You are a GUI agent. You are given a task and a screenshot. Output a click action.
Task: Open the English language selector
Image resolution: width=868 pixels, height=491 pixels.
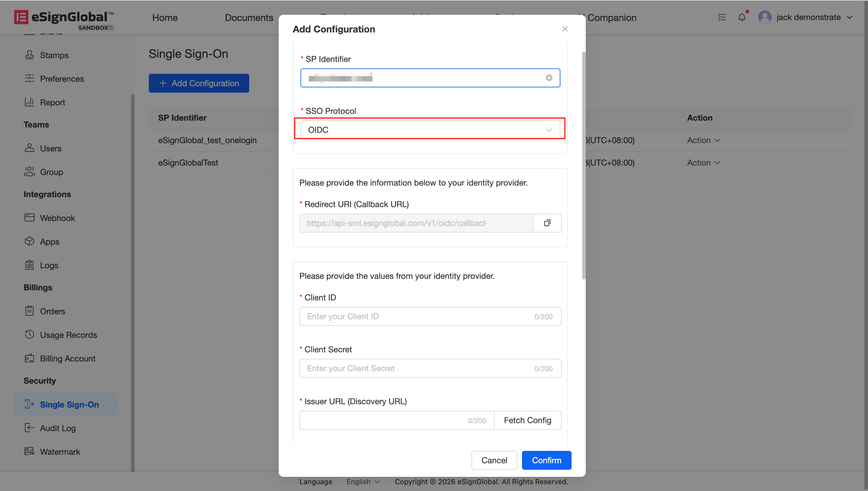click(363, 482)
